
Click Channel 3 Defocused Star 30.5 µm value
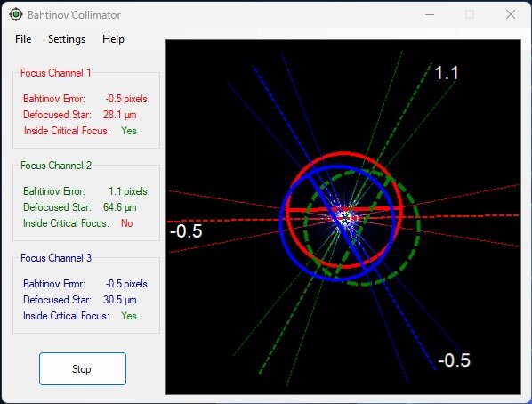(x=120, y=300)
